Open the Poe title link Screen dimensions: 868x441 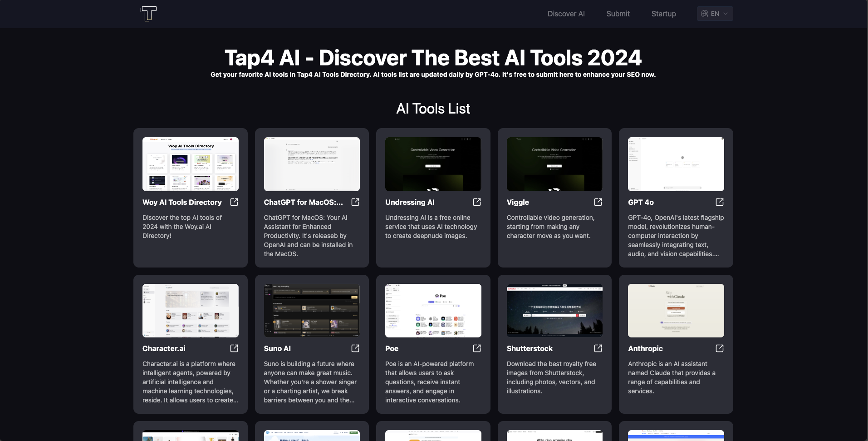(392, 348)
